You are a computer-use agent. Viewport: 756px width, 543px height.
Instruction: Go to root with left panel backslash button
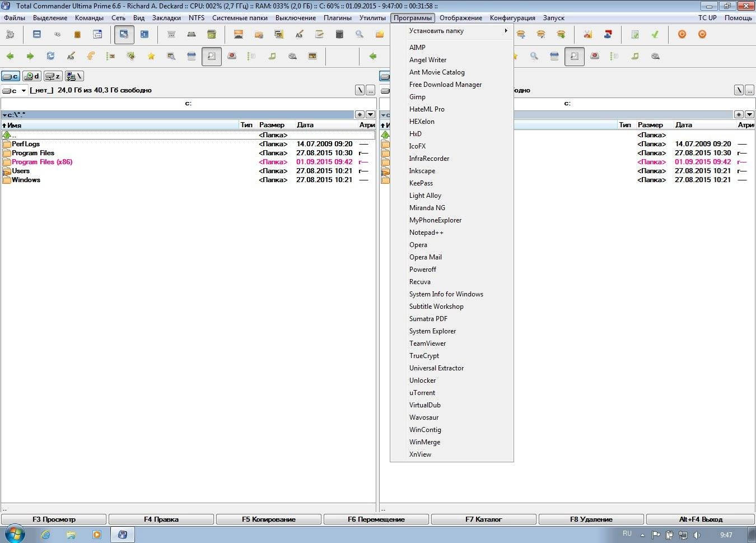360,90
